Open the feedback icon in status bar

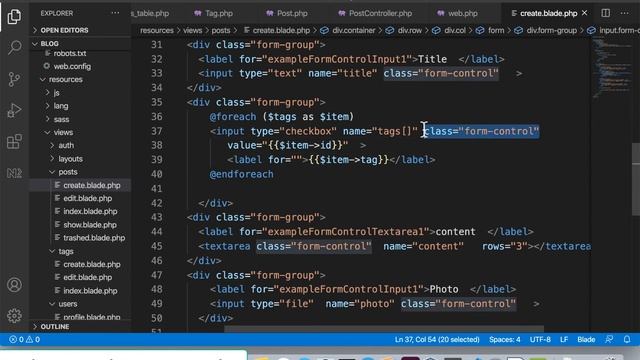click(609, 339)
